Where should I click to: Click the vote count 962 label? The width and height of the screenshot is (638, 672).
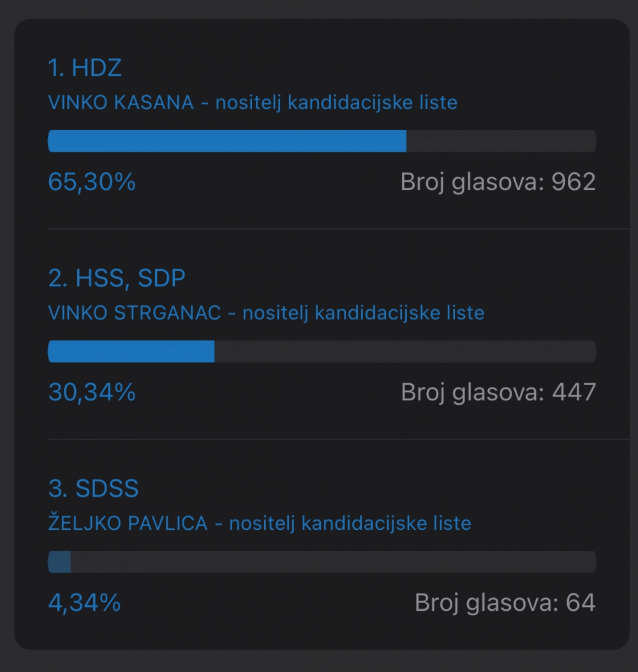coord(498,182)
